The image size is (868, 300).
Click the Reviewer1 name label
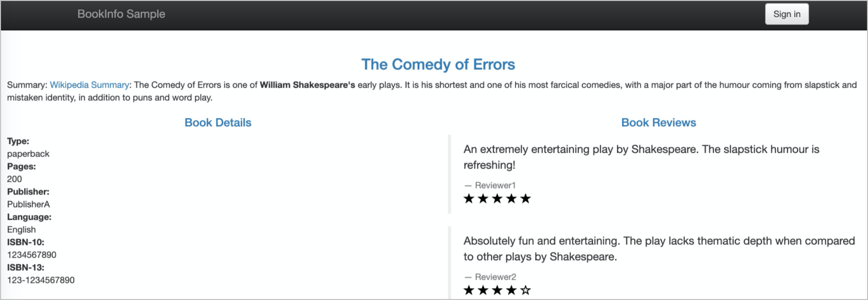pos(495,185)
